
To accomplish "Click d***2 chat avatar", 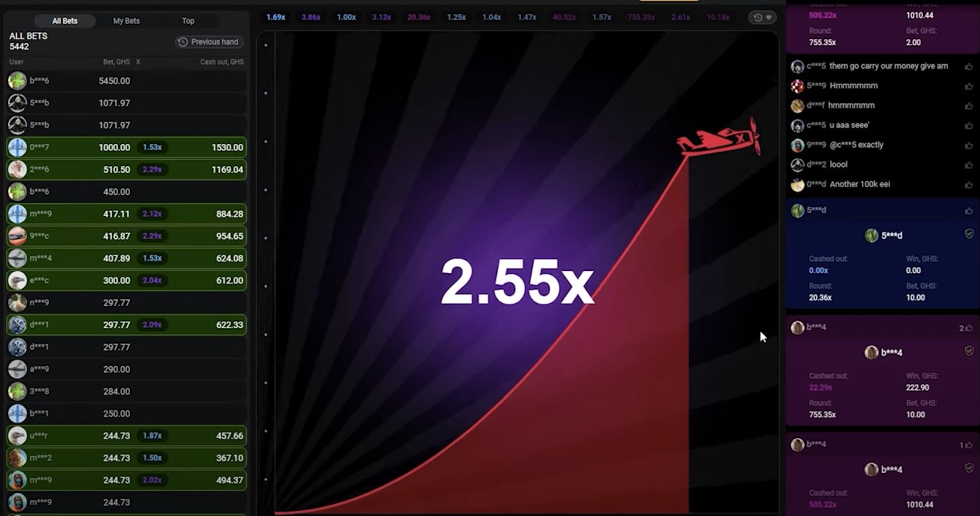I will (x=797, y=165).
